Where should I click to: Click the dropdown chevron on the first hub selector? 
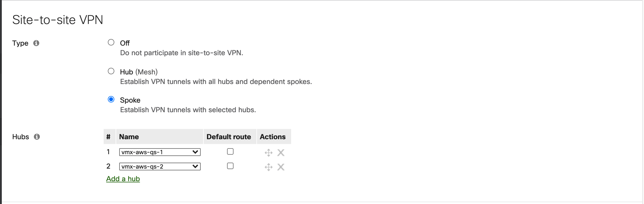click(x=195, y=152)
